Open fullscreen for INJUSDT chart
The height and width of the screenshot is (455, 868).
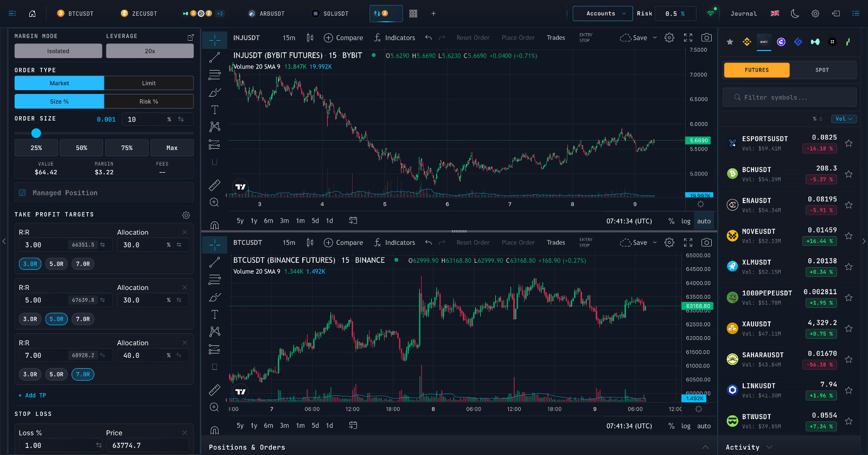tap(688, 37)
